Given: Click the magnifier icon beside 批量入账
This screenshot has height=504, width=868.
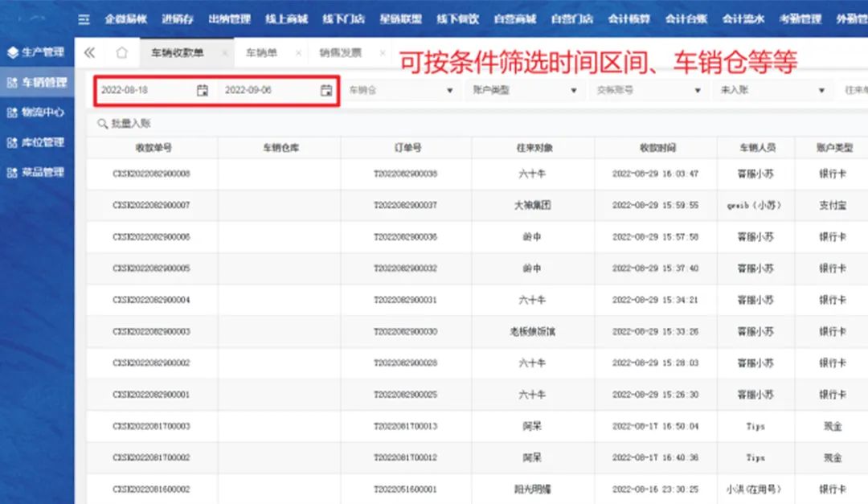Looking at the screenshot, I should [102, 124].
